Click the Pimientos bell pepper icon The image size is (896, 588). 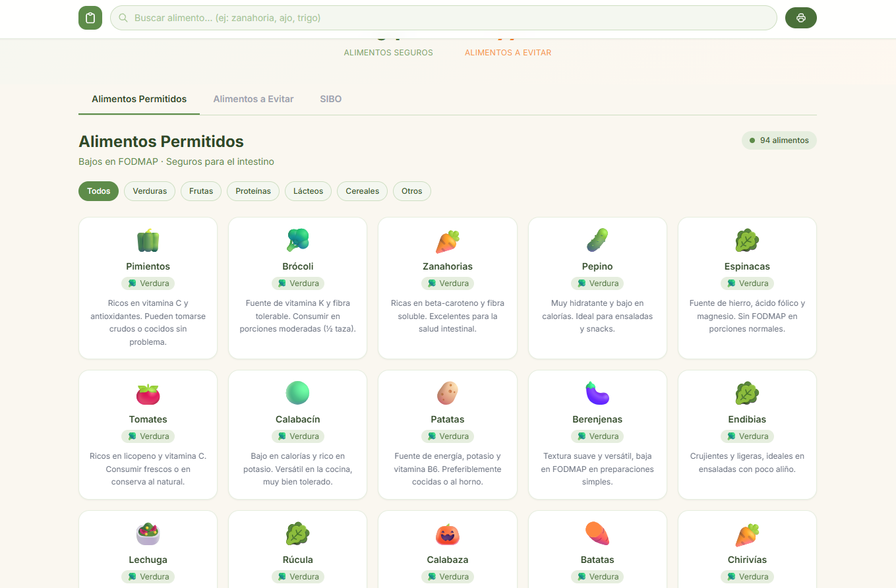point(148,241)
